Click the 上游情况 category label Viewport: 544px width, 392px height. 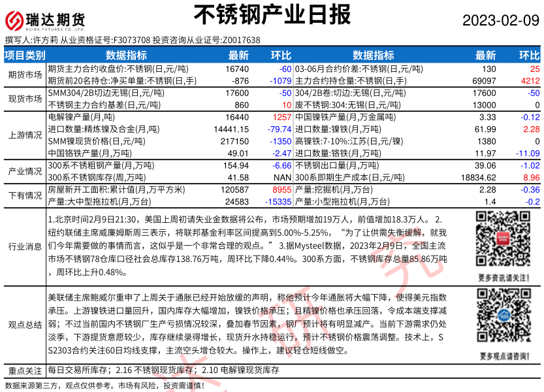25,135
